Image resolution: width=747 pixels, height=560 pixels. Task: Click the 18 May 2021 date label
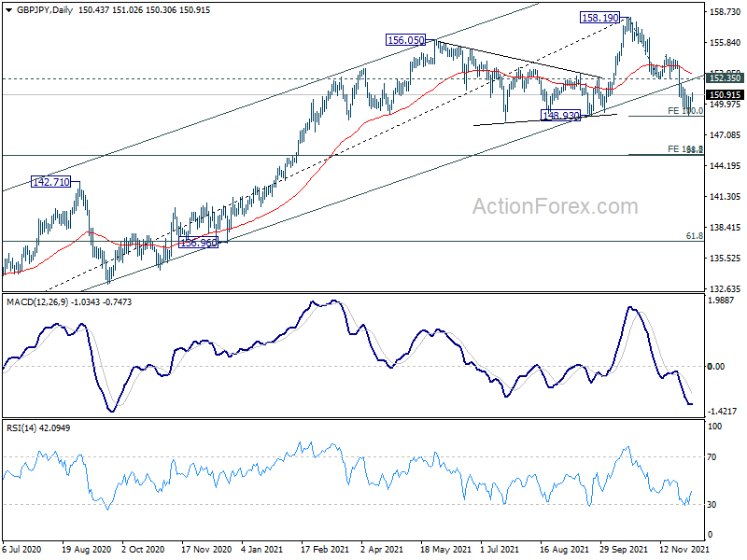pos(445,550)
